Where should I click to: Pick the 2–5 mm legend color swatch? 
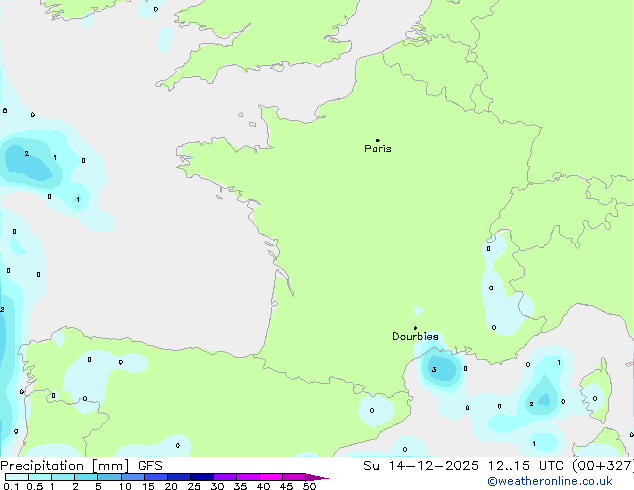pyautogui.click(x=86, y=477)
